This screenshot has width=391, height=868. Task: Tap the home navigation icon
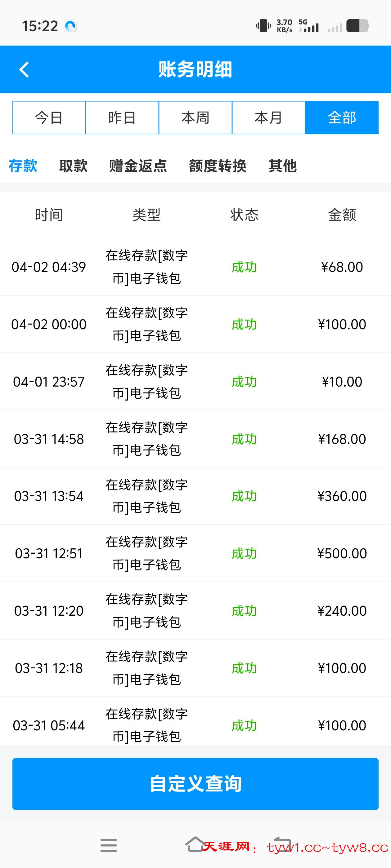pos(195,844)
